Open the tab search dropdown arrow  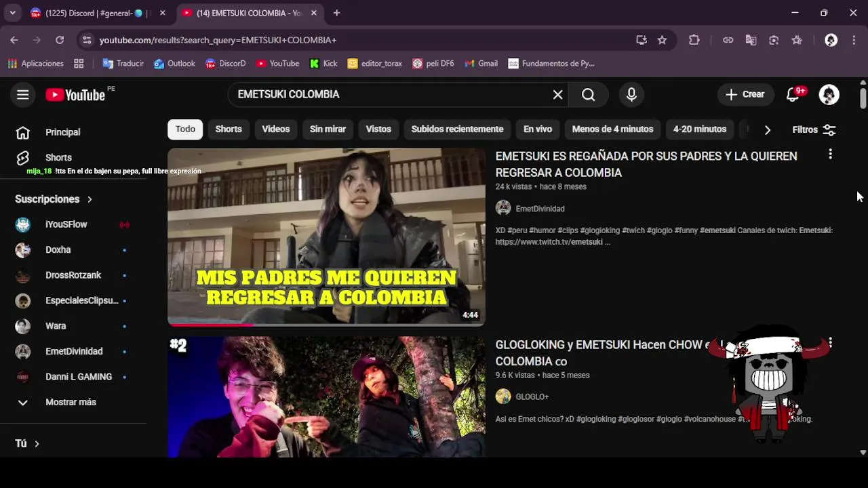coord(12,13)
